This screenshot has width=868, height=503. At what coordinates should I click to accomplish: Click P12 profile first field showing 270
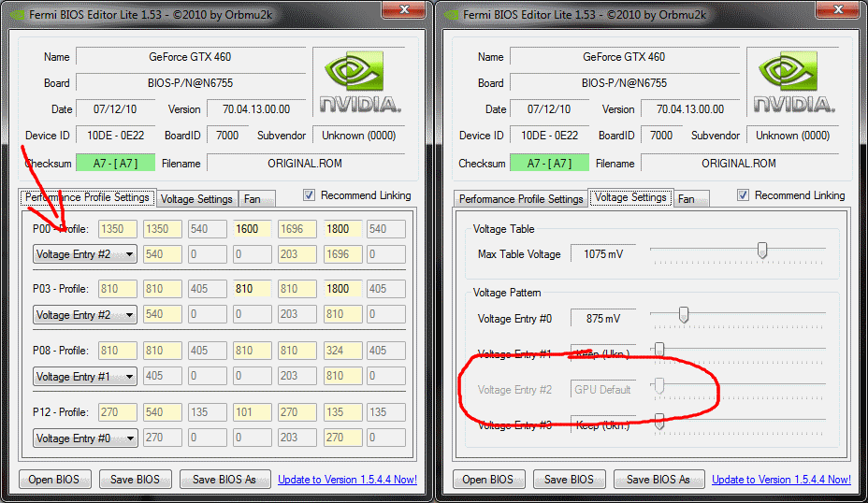point(118,412)
